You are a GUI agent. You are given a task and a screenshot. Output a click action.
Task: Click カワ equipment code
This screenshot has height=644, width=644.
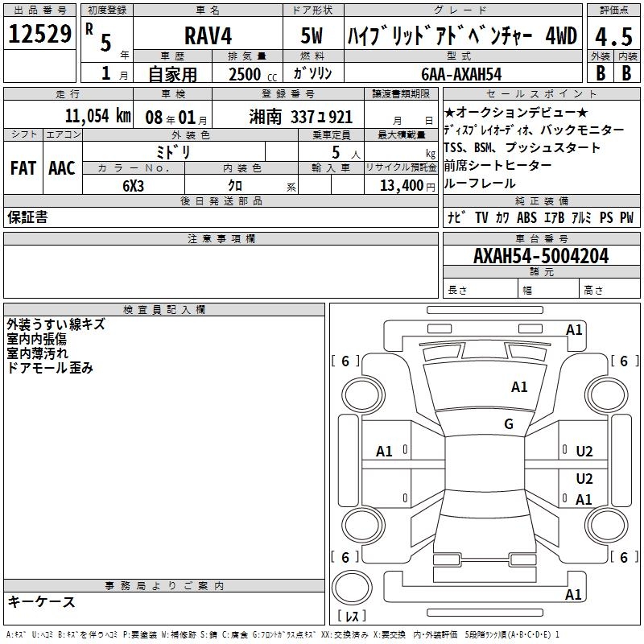(502, 217)
